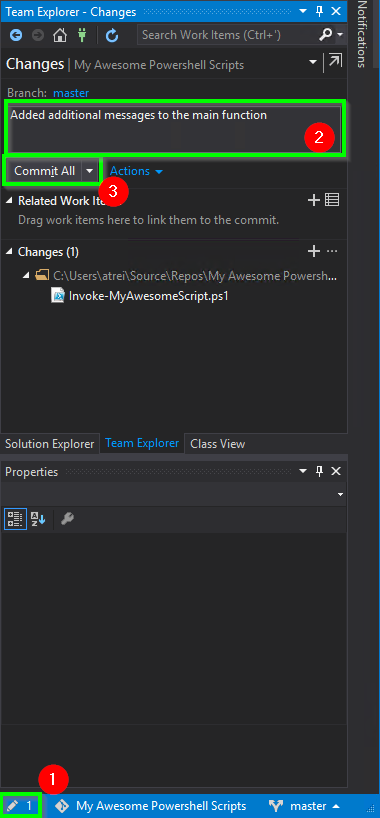Viewport: 380px width, 818px height.
Task: Open the Actions dropdown menu
Action: tap(136, 171)
